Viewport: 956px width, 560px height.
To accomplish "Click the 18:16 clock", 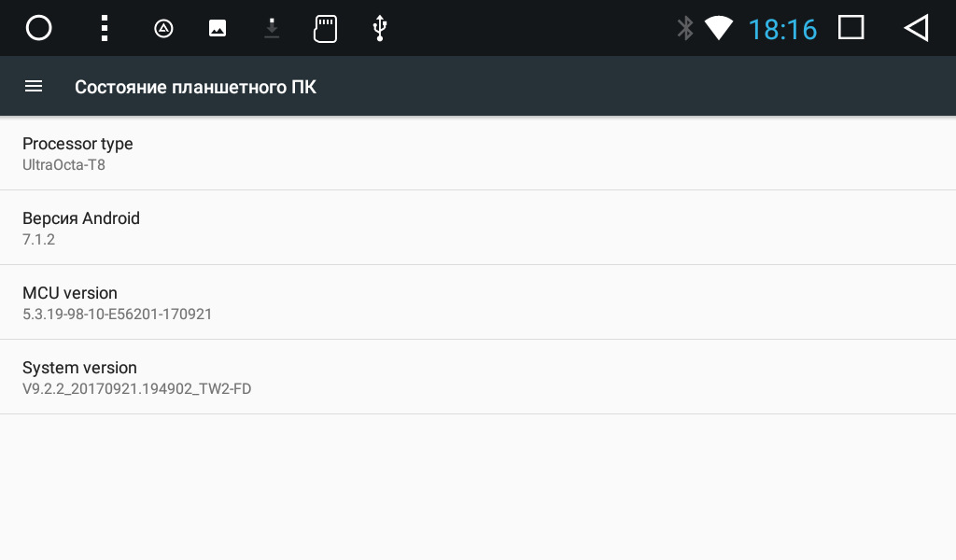I will coord(782,29).
